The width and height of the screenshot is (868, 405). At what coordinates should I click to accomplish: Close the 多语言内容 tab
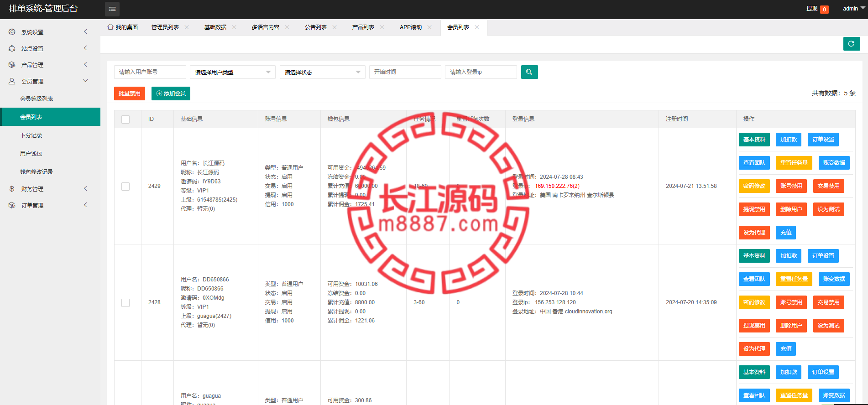pos(287,27)
